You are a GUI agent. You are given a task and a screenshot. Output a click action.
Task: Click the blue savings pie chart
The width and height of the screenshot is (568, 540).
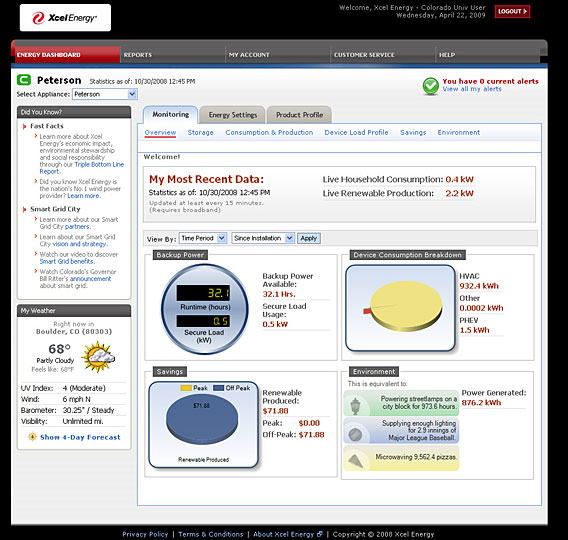[x=202, y=420]
